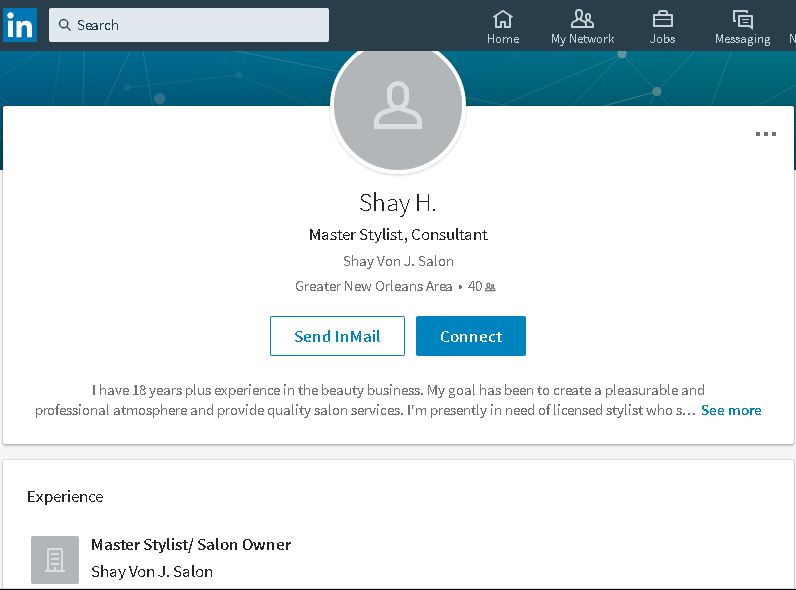The width and height of the screenshot is (796, 590).
Task: Open Shay Von J. Salon in Experience
Action: pyautogui.click(x=152, y=572)
